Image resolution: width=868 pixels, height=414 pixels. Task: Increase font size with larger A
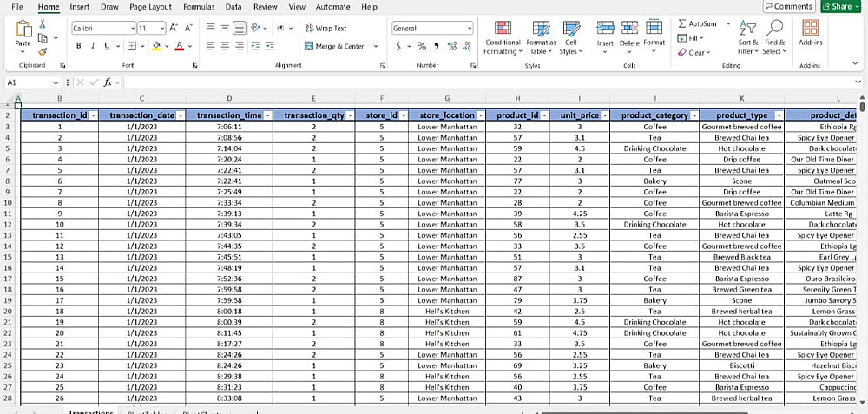(x=174, y=28)
